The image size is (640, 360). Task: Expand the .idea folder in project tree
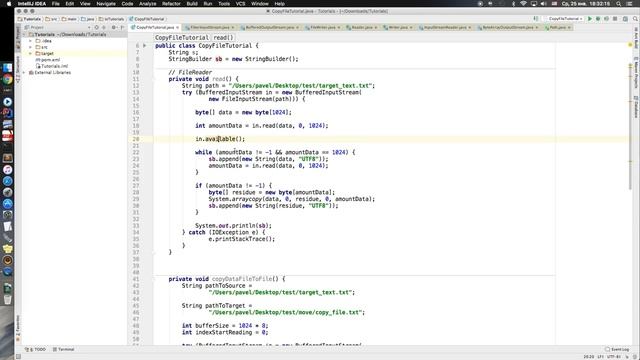[31, 41]
